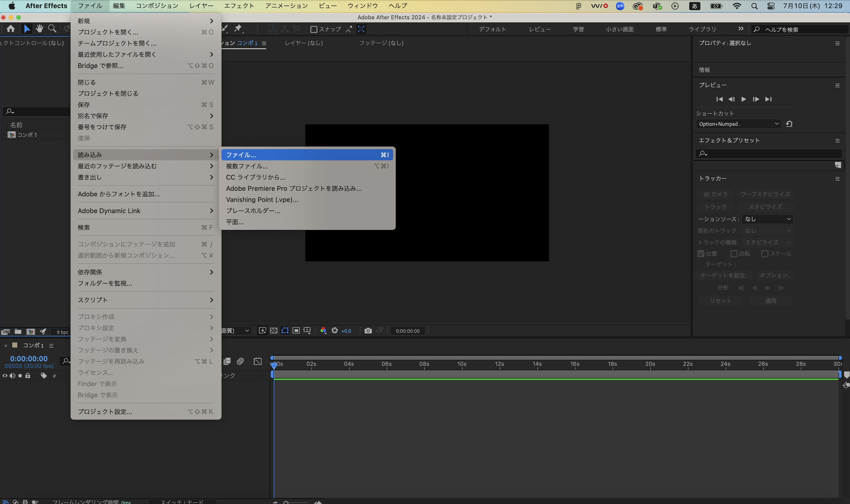The image size is (850, 504).
Task: Toggle the eye video column in the timeline
Action: [x=5, y=376]
